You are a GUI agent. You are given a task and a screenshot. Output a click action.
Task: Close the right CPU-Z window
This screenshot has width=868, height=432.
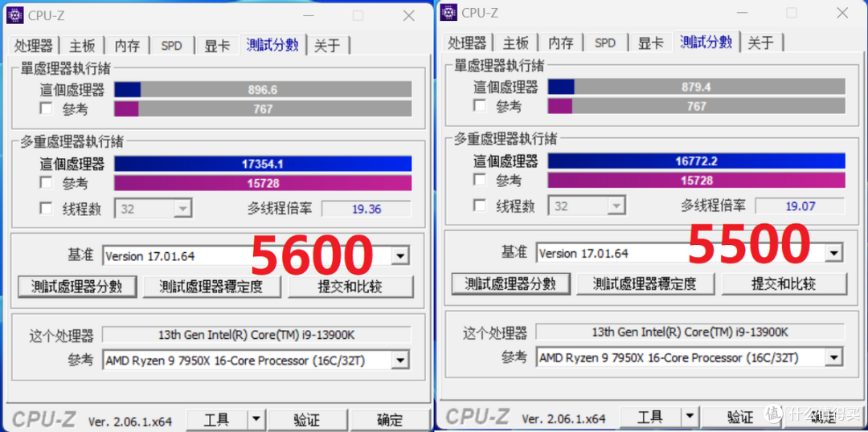842,13
